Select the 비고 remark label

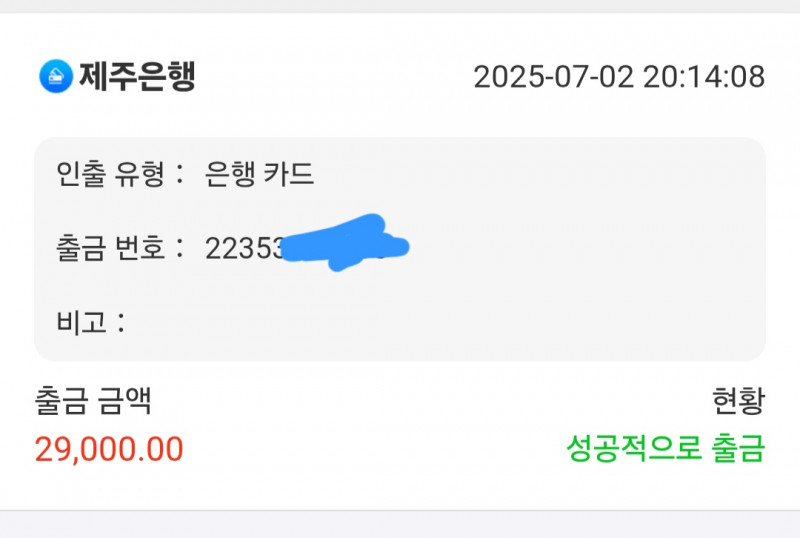tap(82, 322)
